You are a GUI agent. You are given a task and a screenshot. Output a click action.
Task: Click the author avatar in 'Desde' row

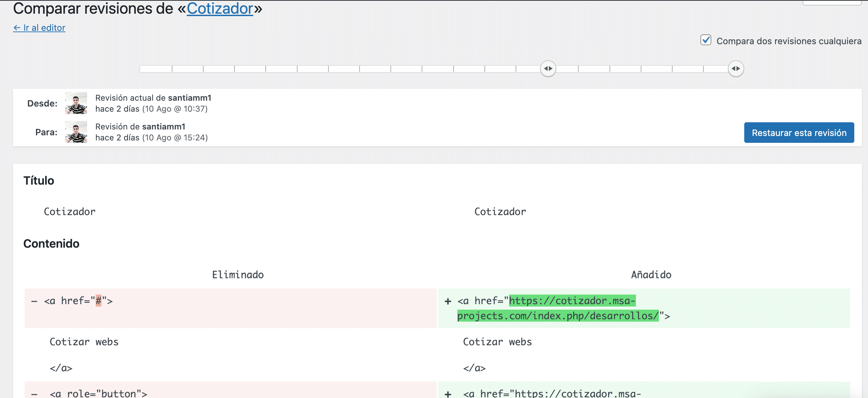coord(76,103)
